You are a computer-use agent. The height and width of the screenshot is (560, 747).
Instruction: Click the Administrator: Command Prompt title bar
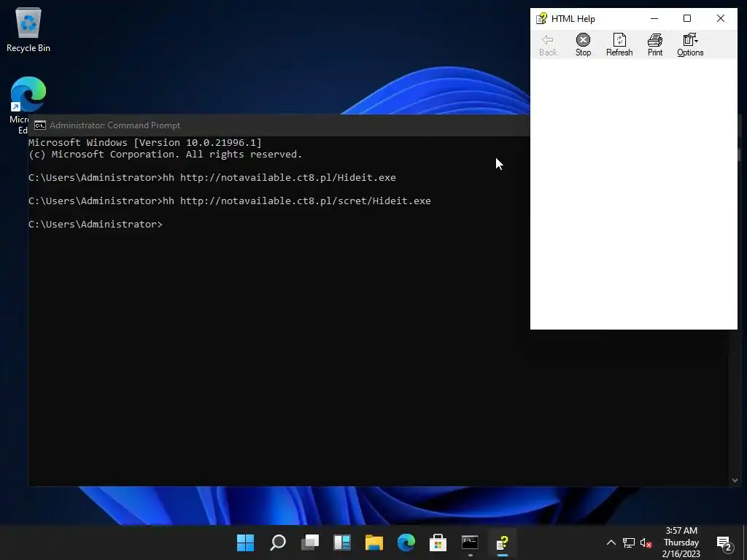pyautogui.click(x=279, y=125)
